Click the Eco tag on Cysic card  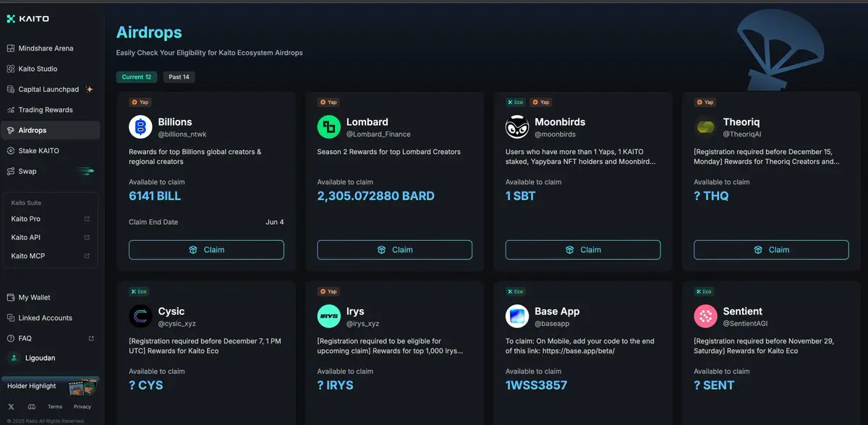coord(139,291)
